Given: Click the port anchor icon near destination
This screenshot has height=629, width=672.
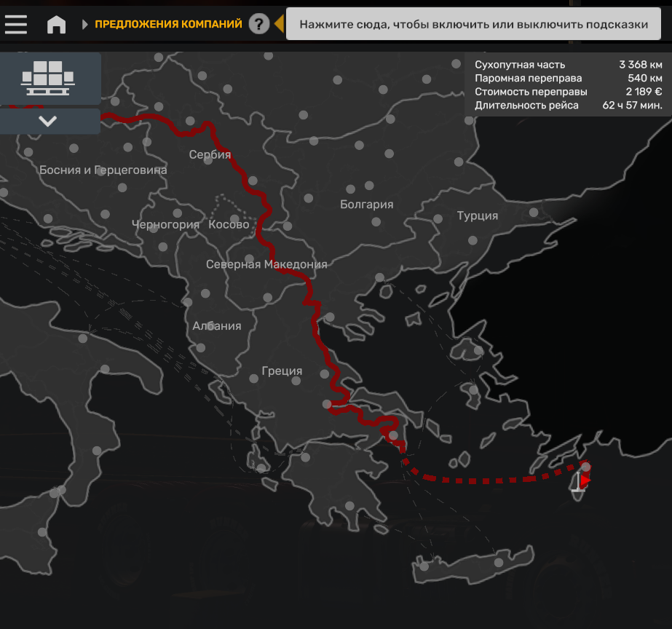Looking at the screenshot, I should coord(578,482).
